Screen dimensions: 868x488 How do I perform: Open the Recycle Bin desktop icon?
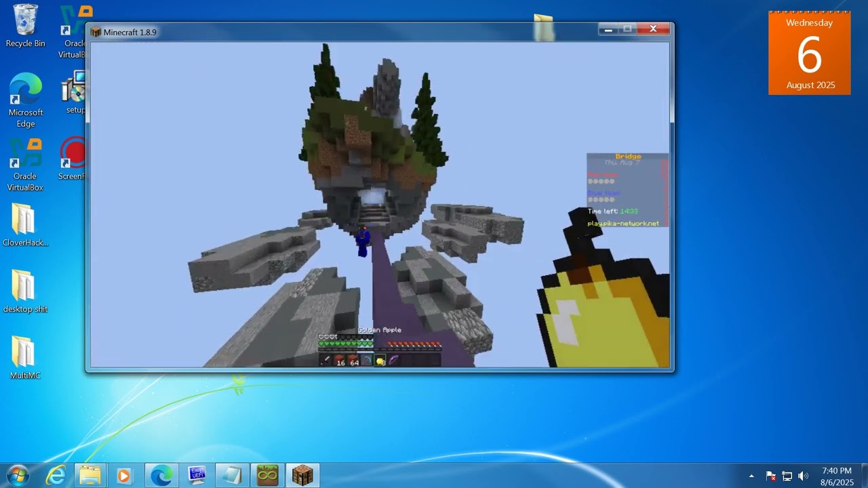pos(26,26)
